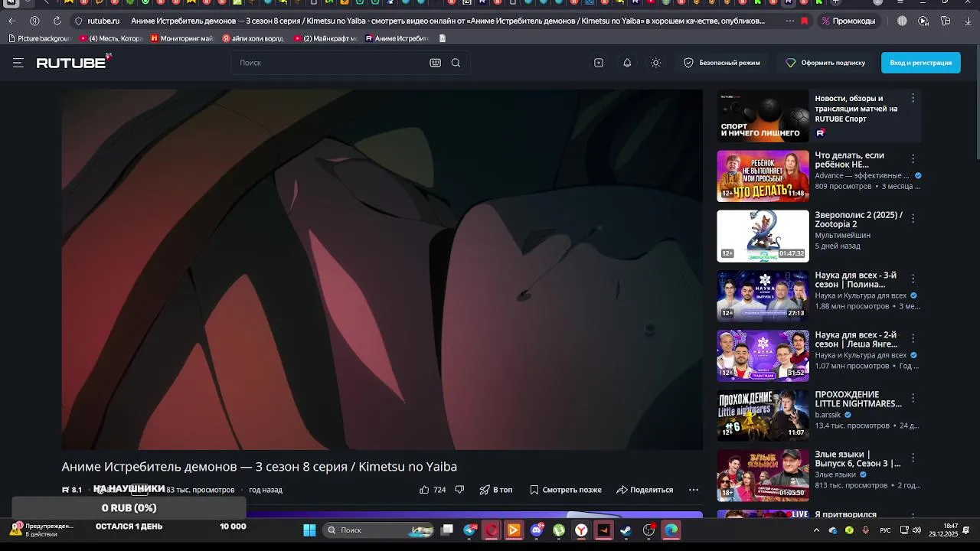The image size is (980, 551).
Task: Open Наука для всех thumbnail with 27:13 duration
Action: click(x=763, y=295)
